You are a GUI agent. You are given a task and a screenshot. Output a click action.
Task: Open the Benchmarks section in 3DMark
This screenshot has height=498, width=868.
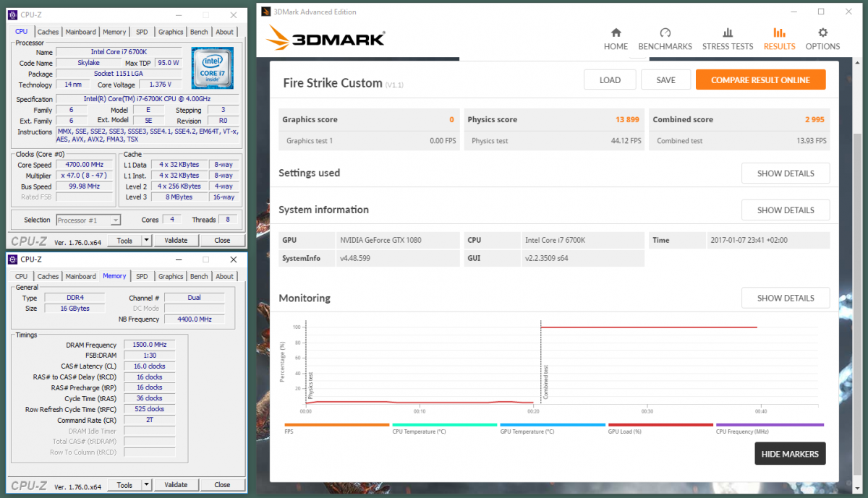coord(665,39)
